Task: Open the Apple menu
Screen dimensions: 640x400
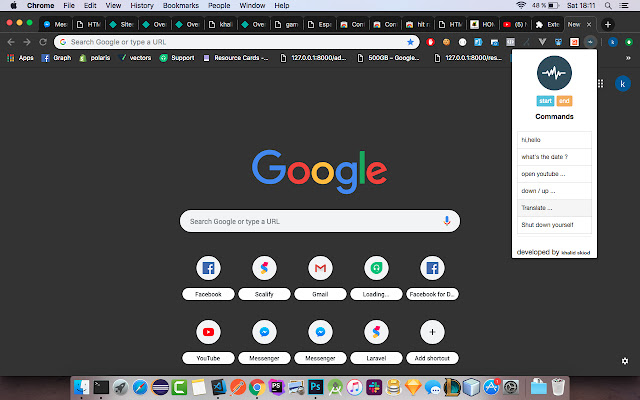Action: point(13,6)
